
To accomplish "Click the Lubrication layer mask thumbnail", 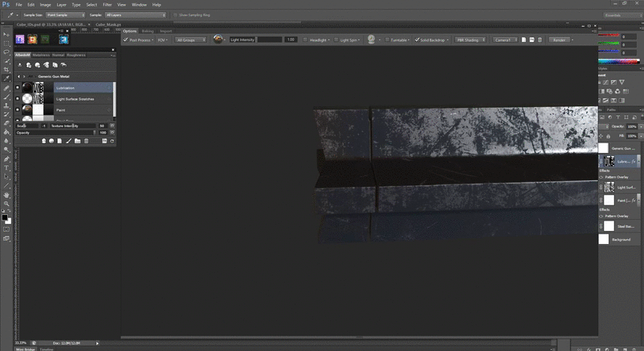I will pos(609,161).
